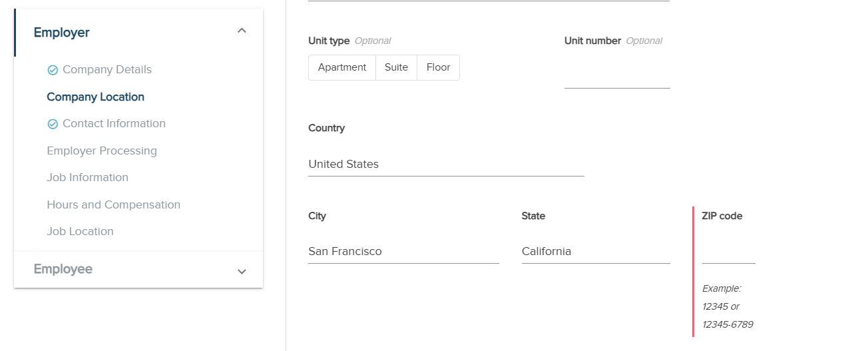Open Hours and Compensation section
The image size is (868, 351).
click(113, 204)
